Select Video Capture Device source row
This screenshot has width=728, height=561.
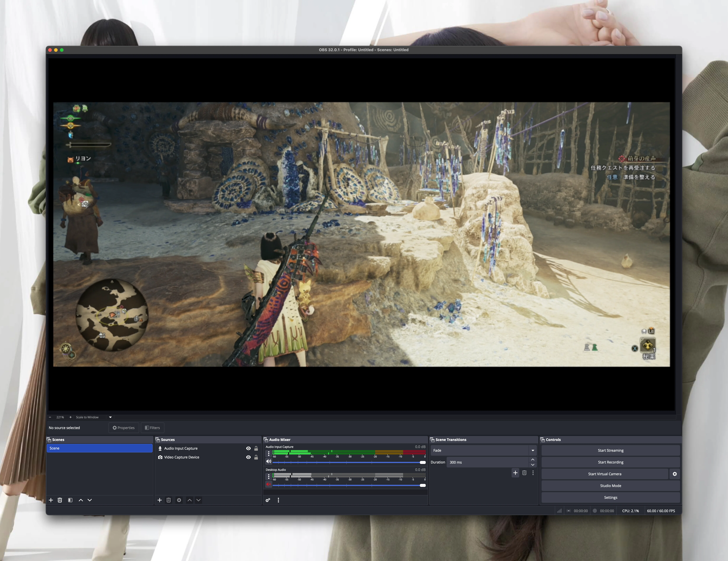[208, 457]
